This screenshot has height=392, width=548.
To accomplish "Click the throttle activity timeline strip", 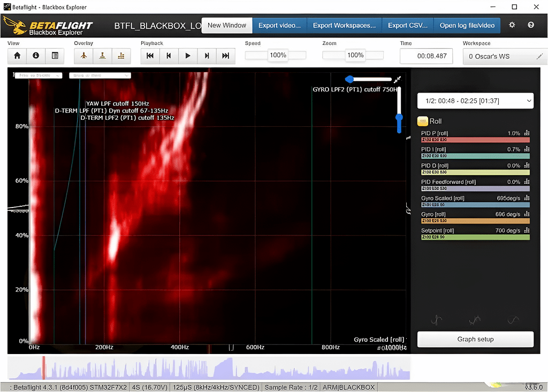I will pyautogui.click(x=209, y=368).
